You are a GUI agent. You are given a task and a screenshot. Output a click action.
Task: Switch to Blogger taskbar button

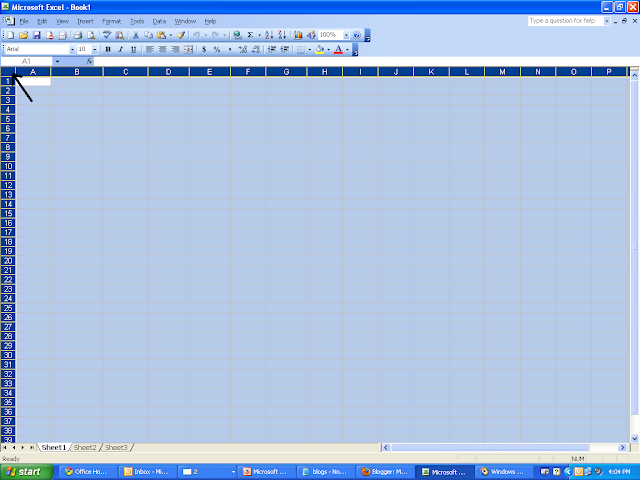385,472
